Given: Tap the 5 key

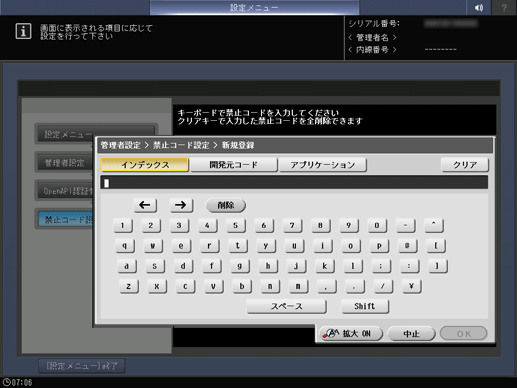Looking at the screenshot, I should 236,226.
